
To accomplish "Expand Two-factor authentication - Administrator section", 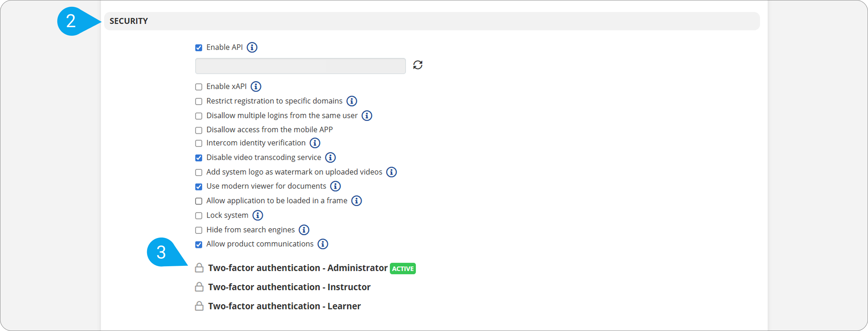I will (x=298, y=268).
